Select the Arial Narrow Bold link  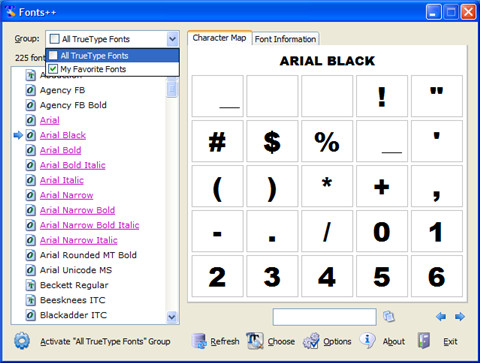[77, 210]
